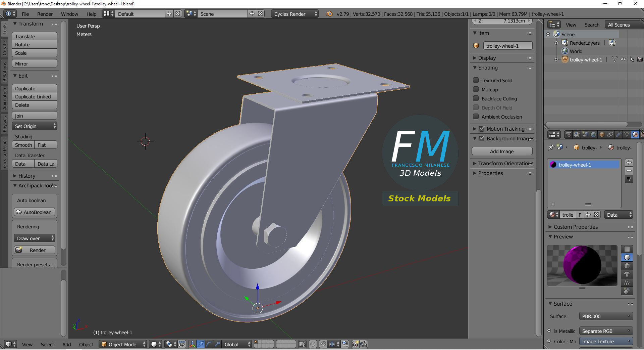Click the snap magnet icon
Image resolution: width=644 pixels, height=350 pixels.
[323, 344]
